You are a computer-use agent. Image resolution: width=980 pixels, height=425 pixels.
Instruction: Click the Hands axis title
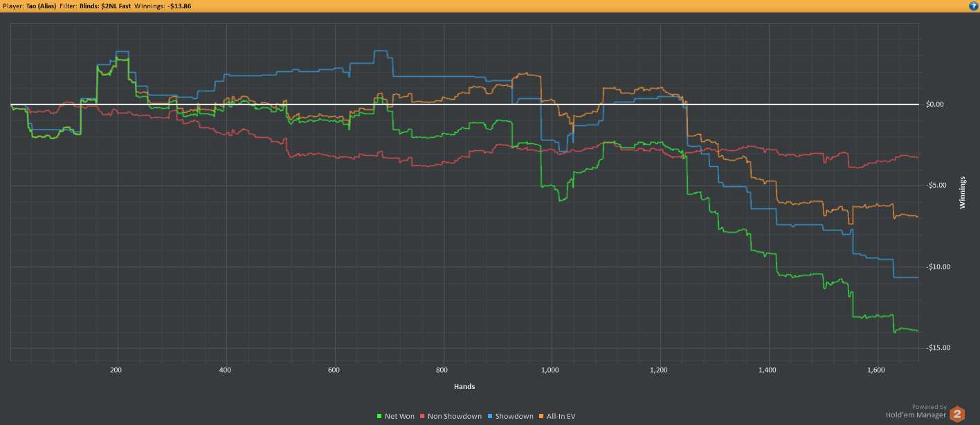[464, 386]
